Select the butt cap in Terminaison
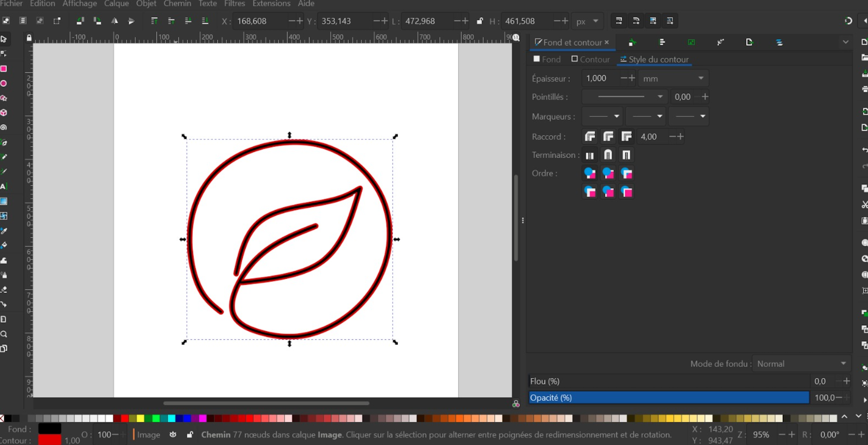868x445 pixels. point(590,155)
